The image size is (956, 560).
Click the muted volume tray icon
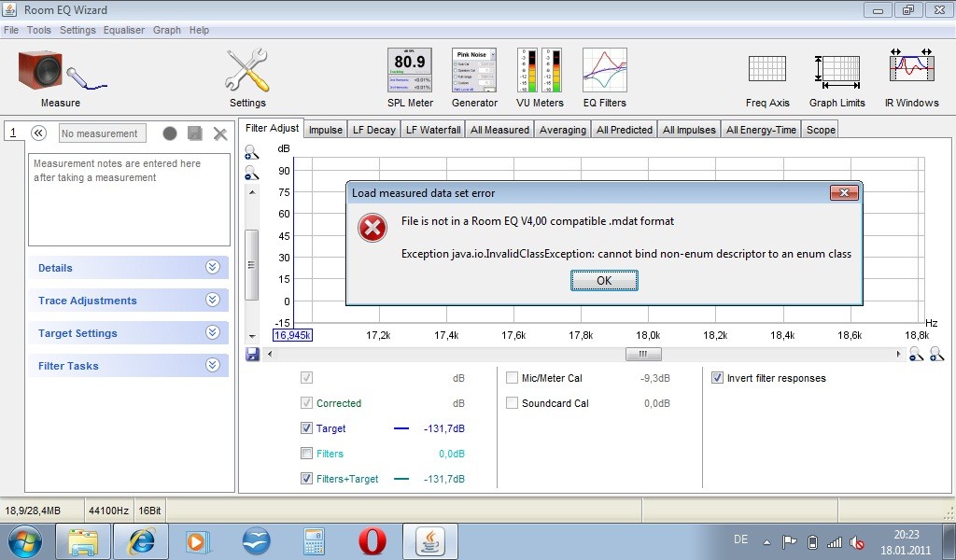point(857,541)
